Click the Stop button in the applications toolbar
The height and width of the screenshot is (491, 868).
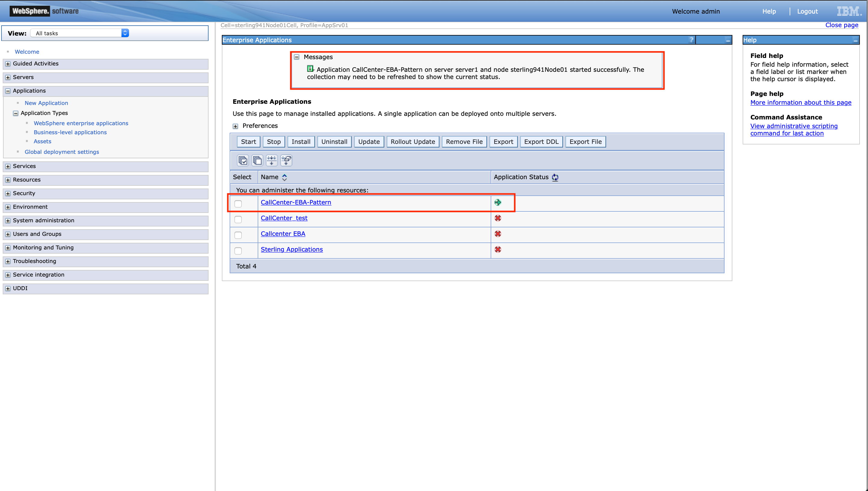pos(274,142)
